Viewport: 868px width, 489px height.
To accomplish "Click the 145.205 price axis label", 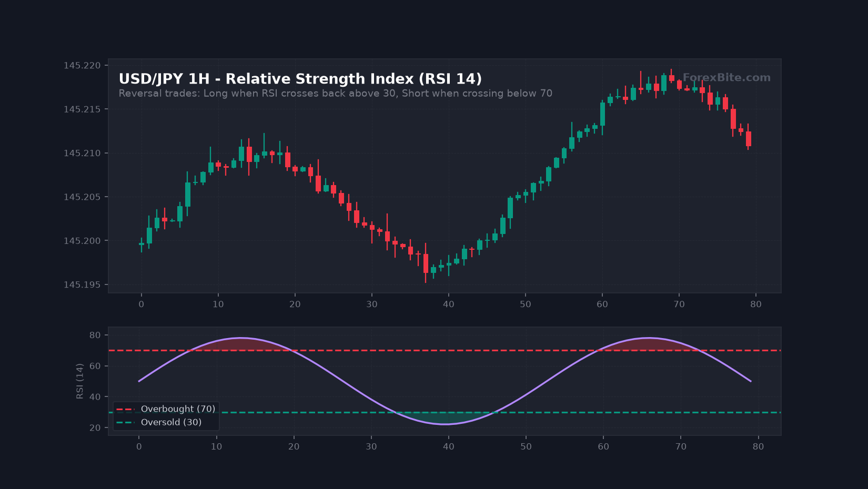I will tap(82, 197).
